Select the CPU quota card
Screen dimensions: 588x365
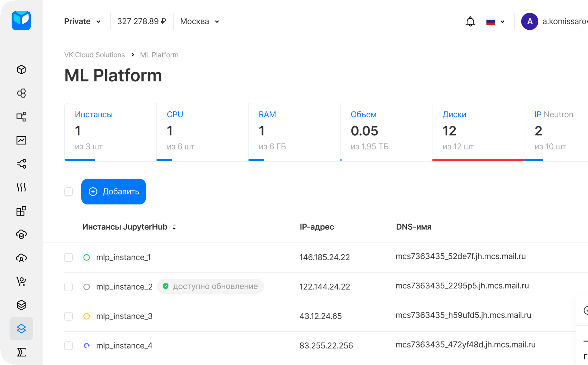point(202,132)
